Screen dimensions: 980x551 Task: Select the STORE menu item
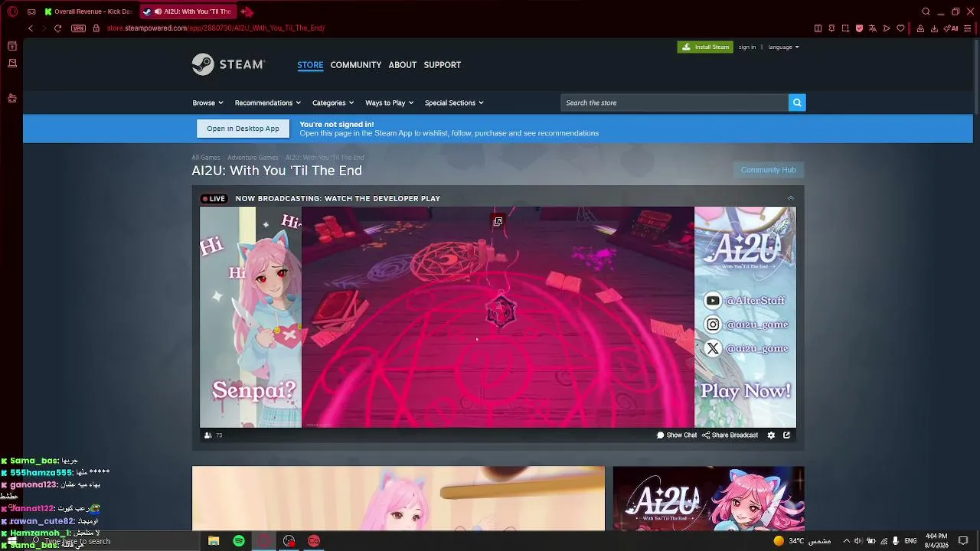tap(310, 65)
